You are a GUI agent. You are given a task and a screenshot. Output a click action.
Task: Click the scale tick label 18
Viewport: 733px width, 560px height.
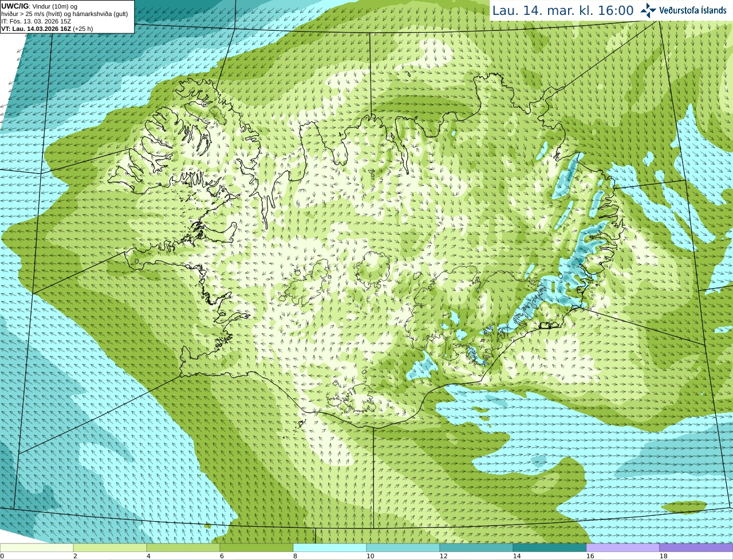pos(663,556)
